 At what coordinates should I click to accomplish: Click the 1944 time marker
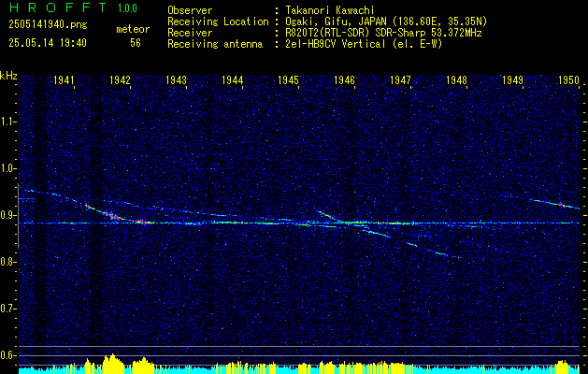233,79
